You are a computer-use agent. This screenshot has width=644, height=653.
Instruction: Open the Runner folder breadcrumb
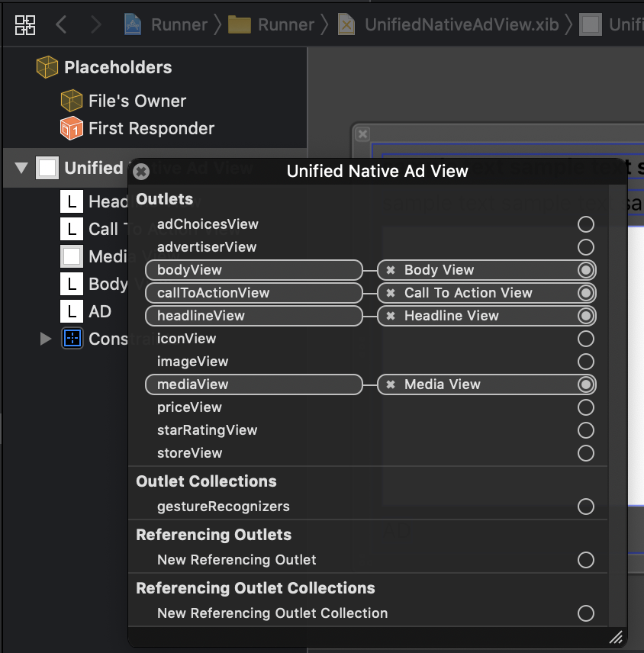click(x=286, y=24)
